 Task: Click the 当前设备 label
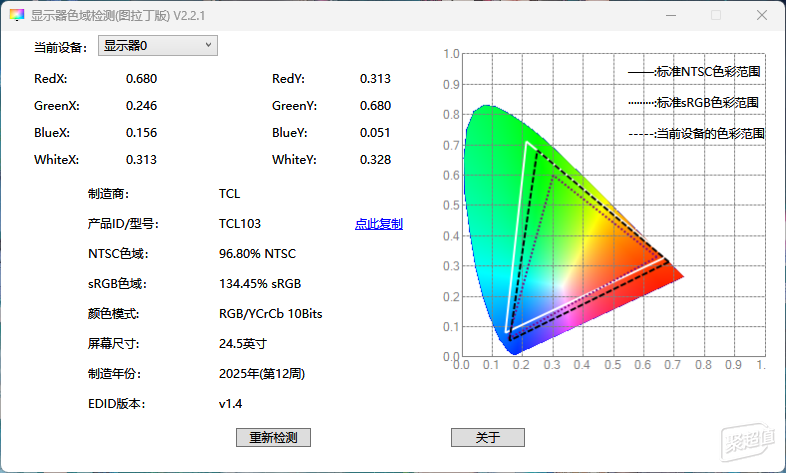60,48
